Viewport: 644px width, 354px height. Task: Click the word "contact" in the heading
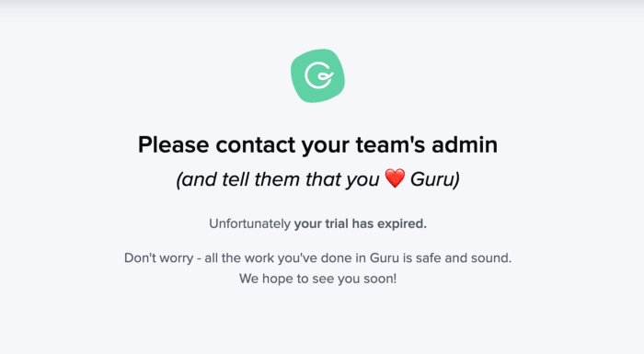[256, 144]
